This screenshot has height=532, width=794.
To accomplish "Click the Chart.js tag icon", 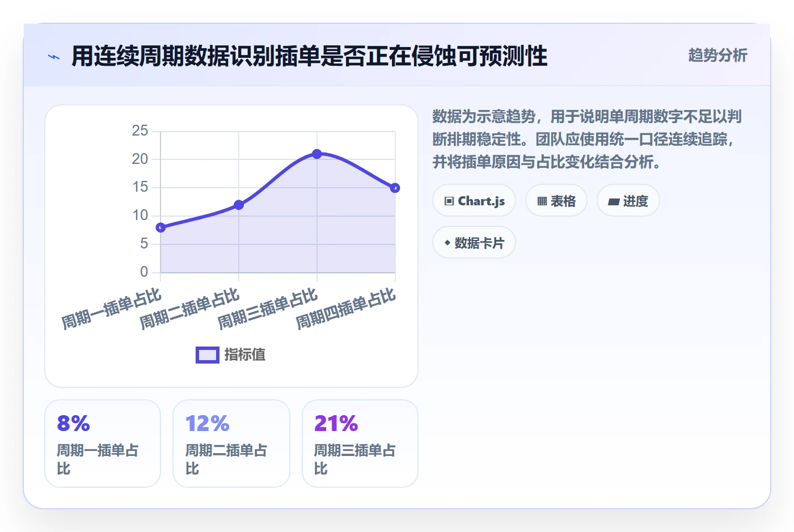I will (x=449, y=201).
